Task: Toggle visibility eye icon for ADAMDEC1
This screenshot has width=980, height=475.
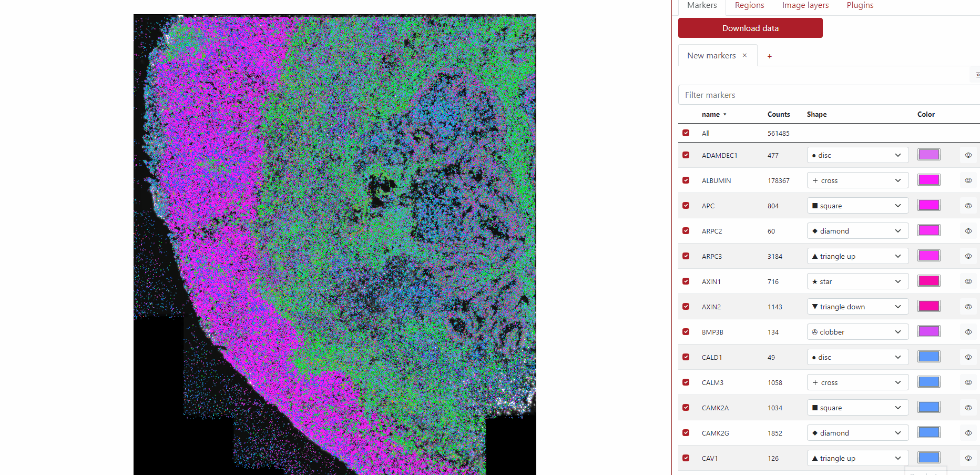Action: point(968,155)
